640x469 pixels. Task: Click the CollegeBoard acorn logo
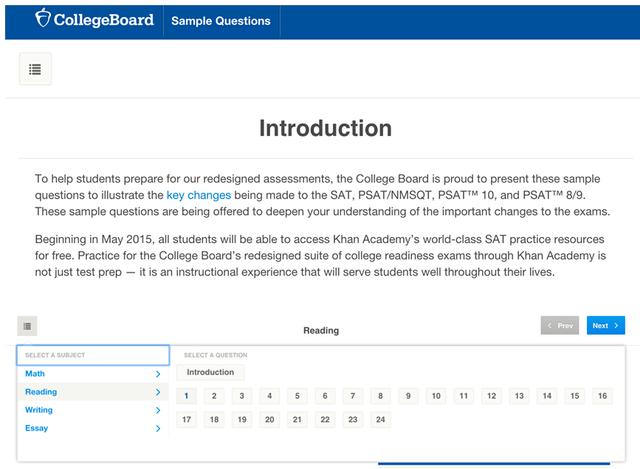click(x=42, y=18)
